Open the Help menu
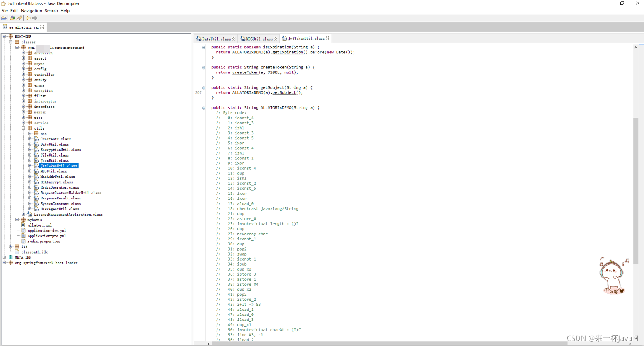 [x=65, y=10]
